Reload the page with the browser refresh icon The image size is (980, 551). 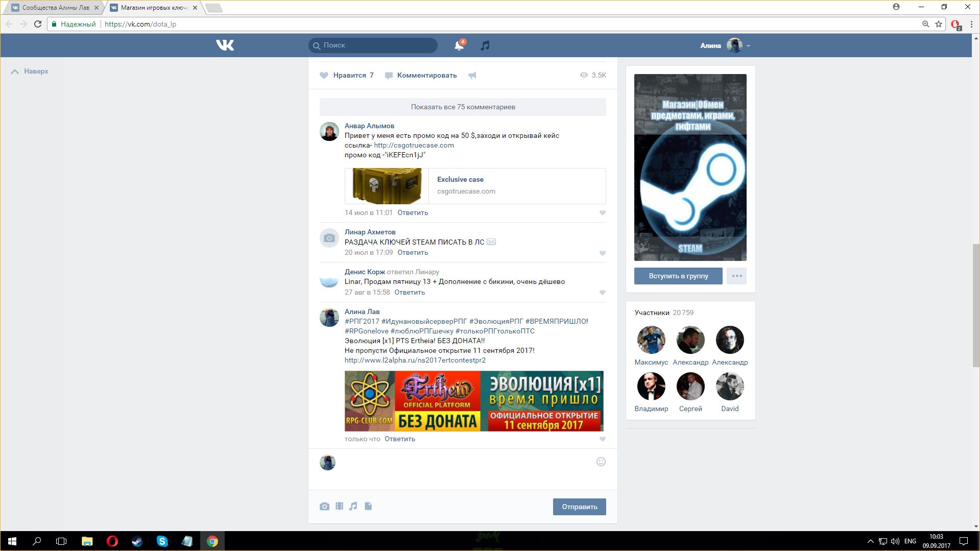pyautogui.click(x=38, y=24)
